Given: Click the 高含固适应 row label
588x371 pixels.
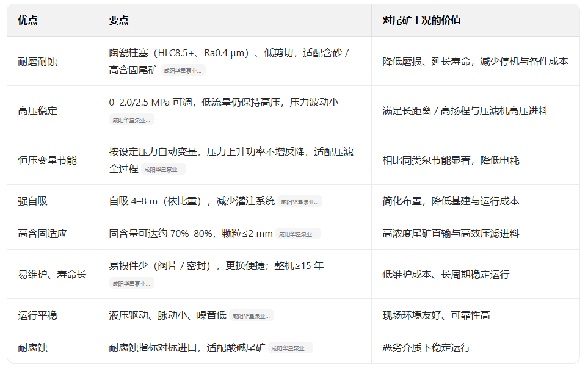Looking at the screenshot, I should coord(42,233).
